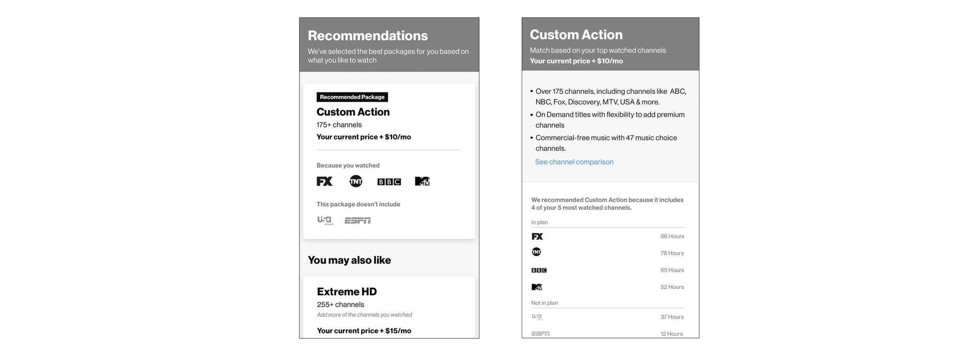Click the On Demand titles bullet point
980x356 pixels.
[x=610, y=120]
